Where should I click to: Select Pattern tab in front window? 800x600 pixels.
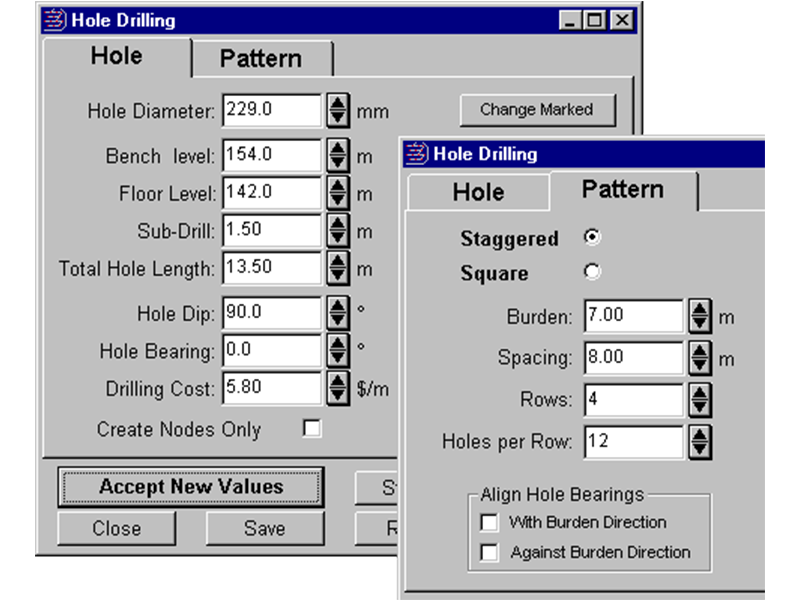coord(623,190)
